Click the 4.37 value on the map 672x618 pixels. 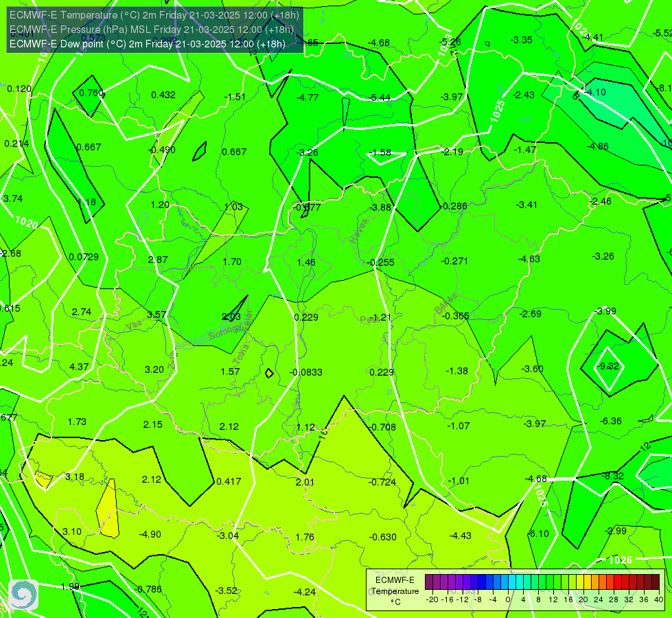point(79,367)
